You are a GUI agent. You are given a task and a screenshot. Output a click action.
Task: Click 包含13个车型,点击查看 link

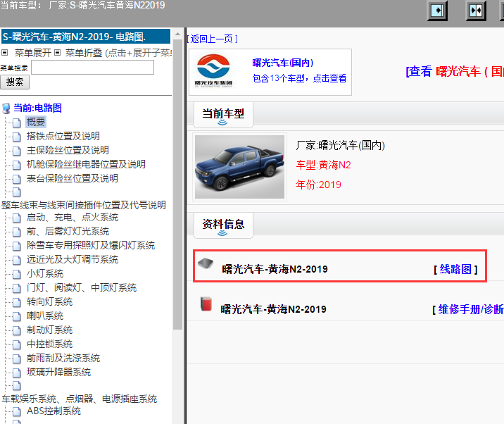pyautogui.click(x=299, y=78)
